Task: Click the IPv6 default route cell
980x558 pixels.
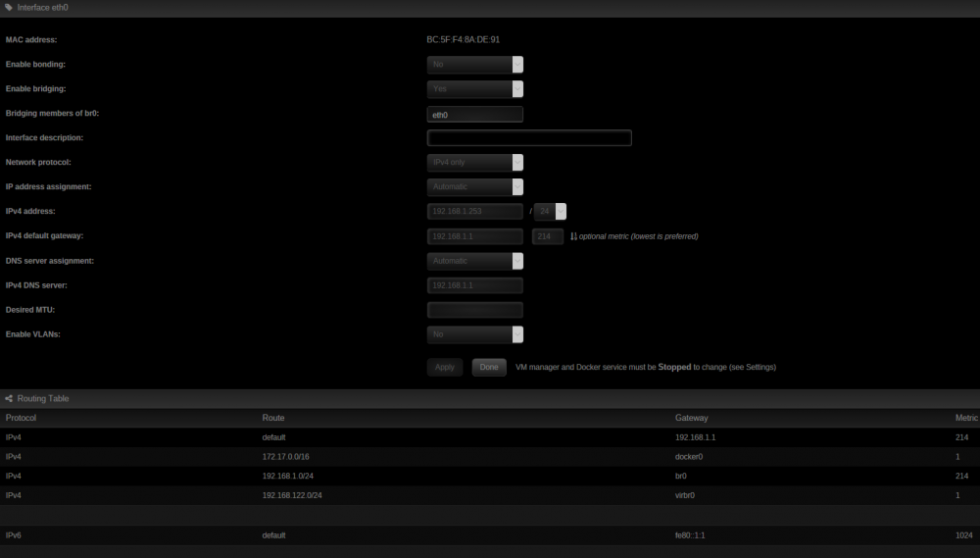Action: [273, 535]
